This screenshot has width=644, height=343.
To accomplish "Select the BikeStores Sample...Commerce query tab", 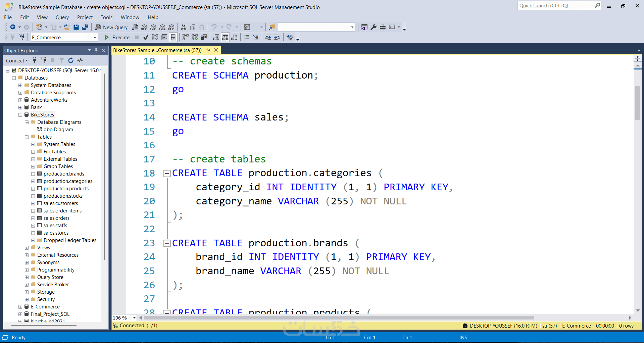I will point(157,50).
